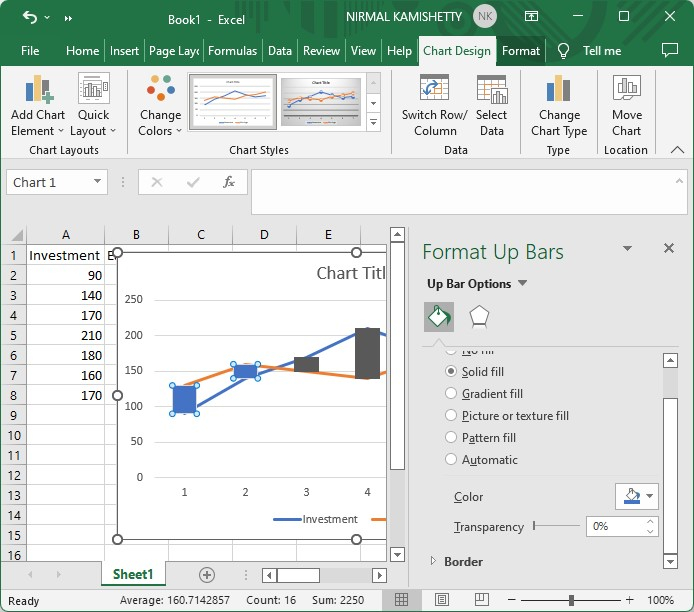694x612 pixels.
Task: Expand Chart Styles gallery More arrow
Action: pyautogui.click(x=374, y=122)
